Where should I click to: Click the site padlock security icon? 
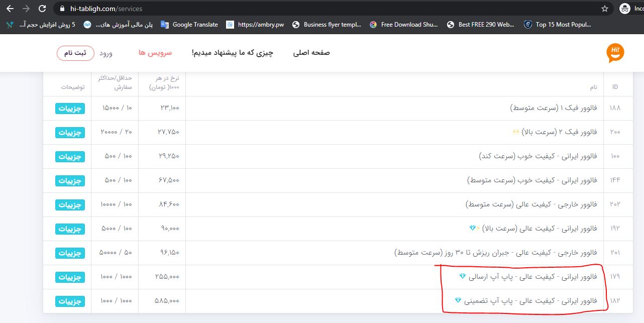[x=62, y=9]
